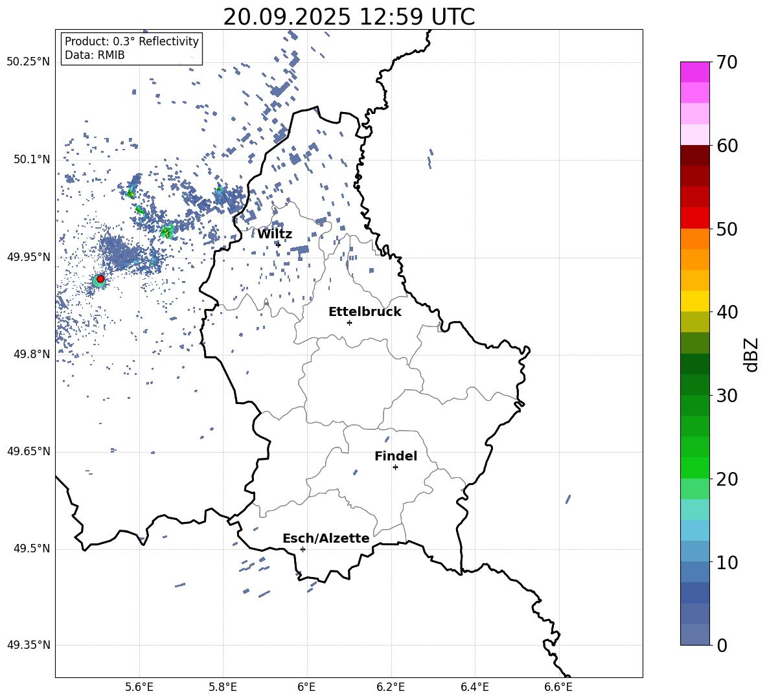The image size is (767, 700).
Task: Click the 49.35°N latitude label
Action: 29,645
